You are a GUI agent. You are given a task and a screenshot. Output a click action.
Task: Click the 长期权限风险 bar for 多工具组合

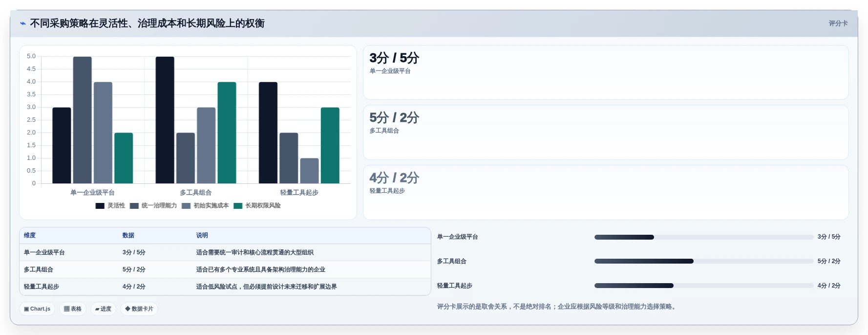click(x=227, y=133)
